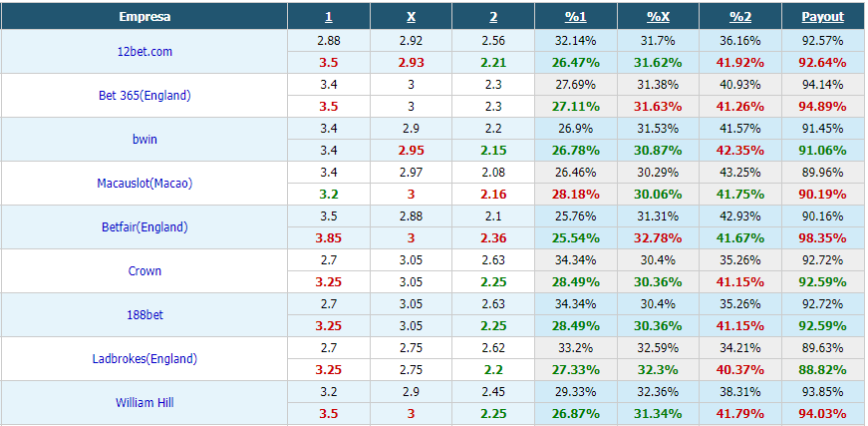Screen dimensions: 868x426
Task: Select Betfair's 98.35% payout cell
Action: (x=822, y=238)
